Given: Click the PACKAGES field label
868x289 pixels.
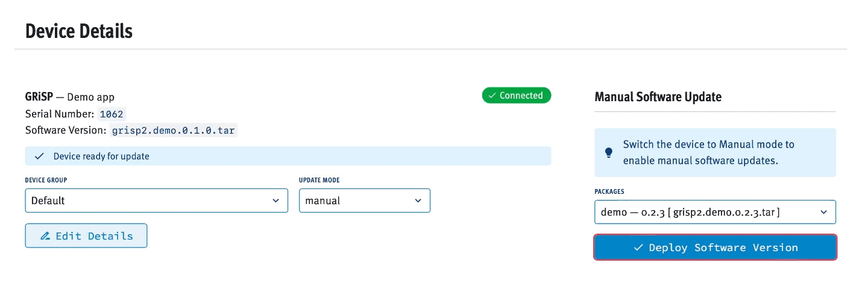Looking at the screenshot, I should tap(609, 191).
